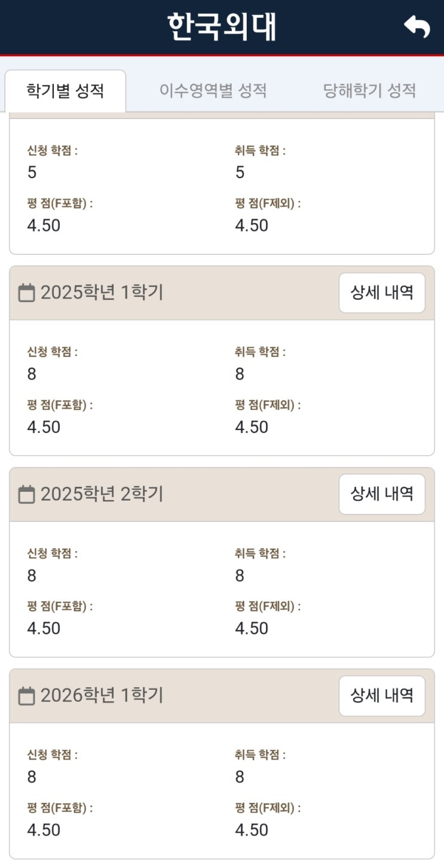This screenshot has width=444, height=868.
Task: Open 상세 내역 for 2025학년 1학기
Action: 382,293
